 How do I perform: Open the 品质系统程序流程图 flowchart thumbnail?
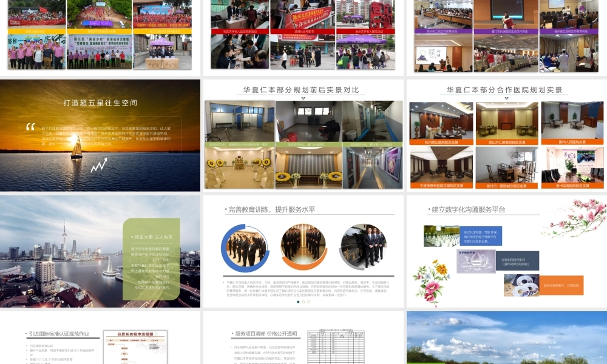(135, 347)
